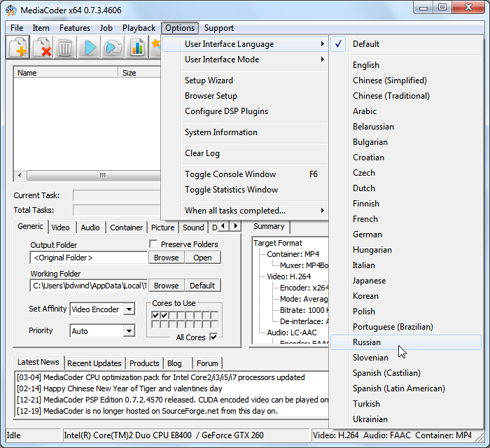Select English language

click(x=405, y=65)
